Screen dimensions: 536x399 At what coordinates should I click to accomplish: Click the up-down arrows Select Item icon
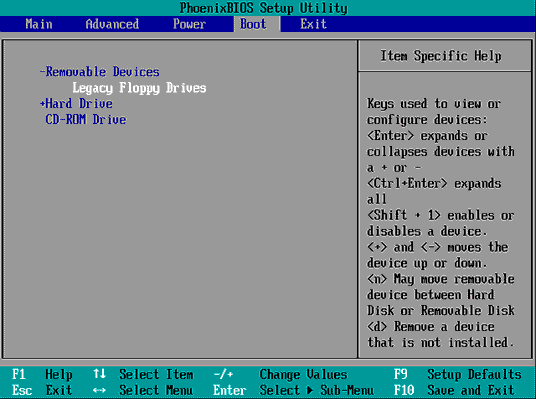(x=99, y=374)
